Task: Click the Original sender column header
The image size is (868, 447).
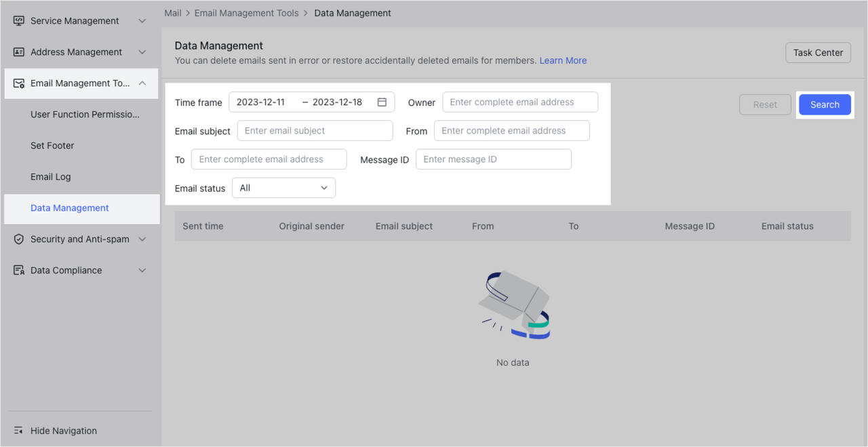Action: pyautogui.click(x=312, y=226)
